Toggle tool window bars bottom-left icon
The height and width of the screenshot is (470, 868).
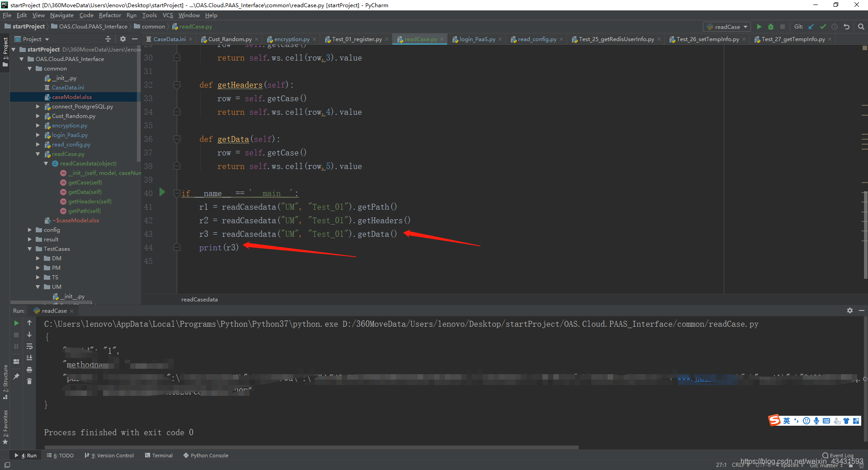7,465
